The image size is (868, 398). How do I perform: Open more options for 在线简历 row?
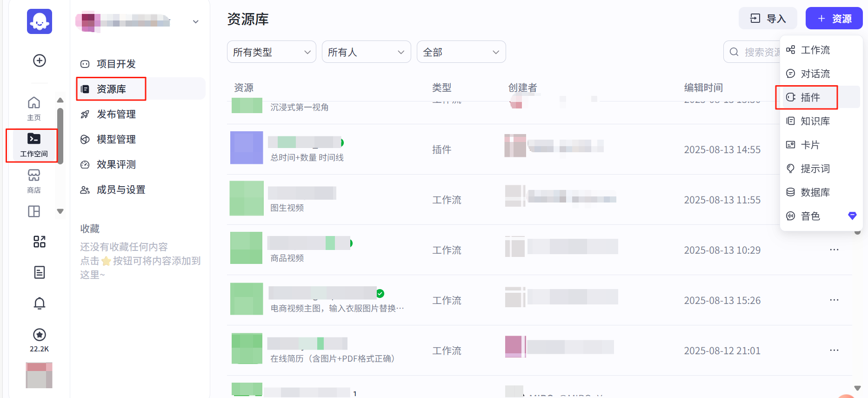pos(834,351)
